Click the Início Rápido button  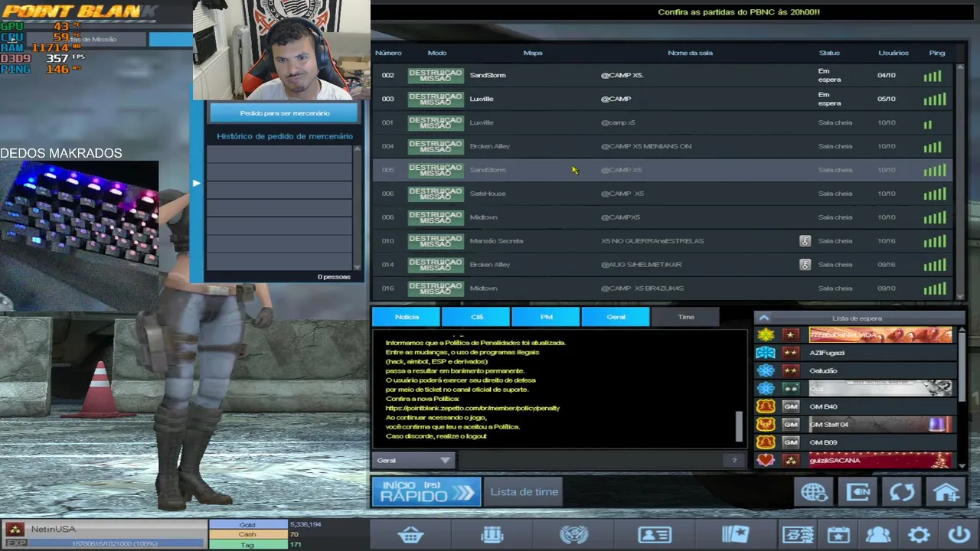[426, 492]
